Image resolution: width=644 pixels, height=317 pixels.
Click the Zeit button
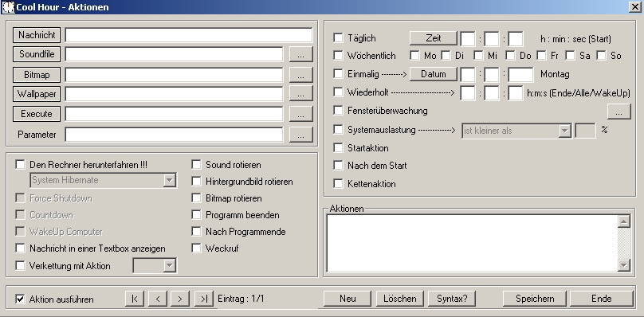(434, 38)
